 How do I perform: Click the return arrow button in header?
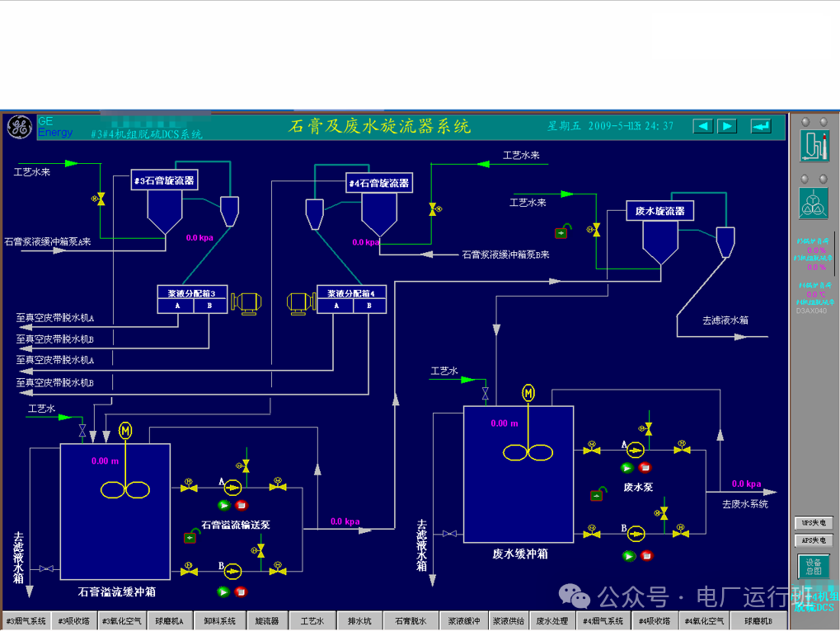coord(761,126)
